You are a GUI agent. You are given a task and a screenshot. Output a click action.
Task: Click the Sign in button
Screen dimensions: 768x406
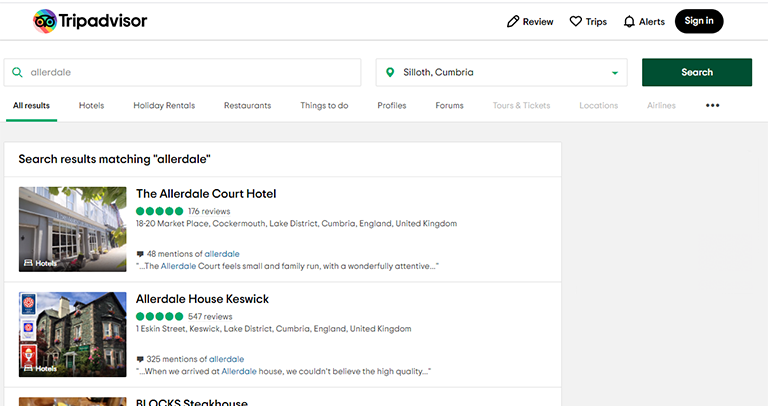coord(699,21)
